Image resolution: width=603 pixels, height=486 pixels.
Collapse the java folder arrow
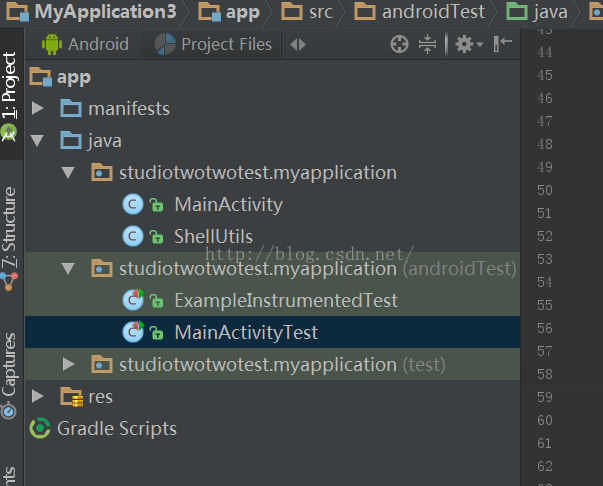pyautogui.click(x=38, y=140)
